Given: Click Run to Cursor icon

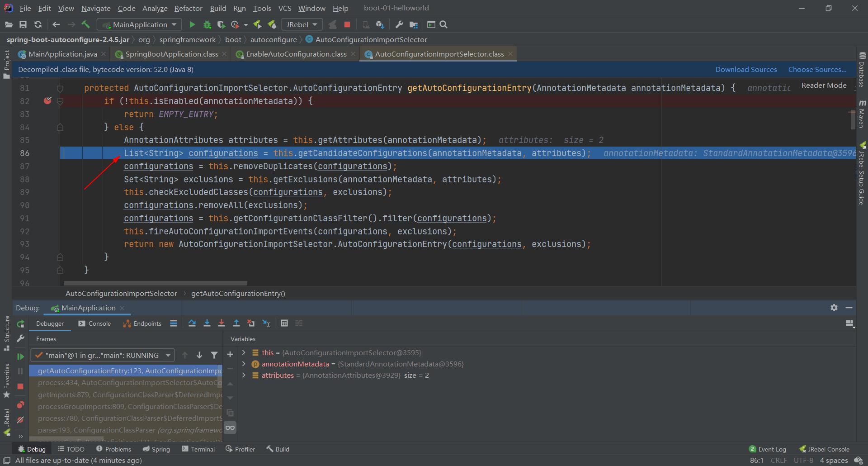Looking at the screenshot, I should pyautogui.click(x=266, y=323).
